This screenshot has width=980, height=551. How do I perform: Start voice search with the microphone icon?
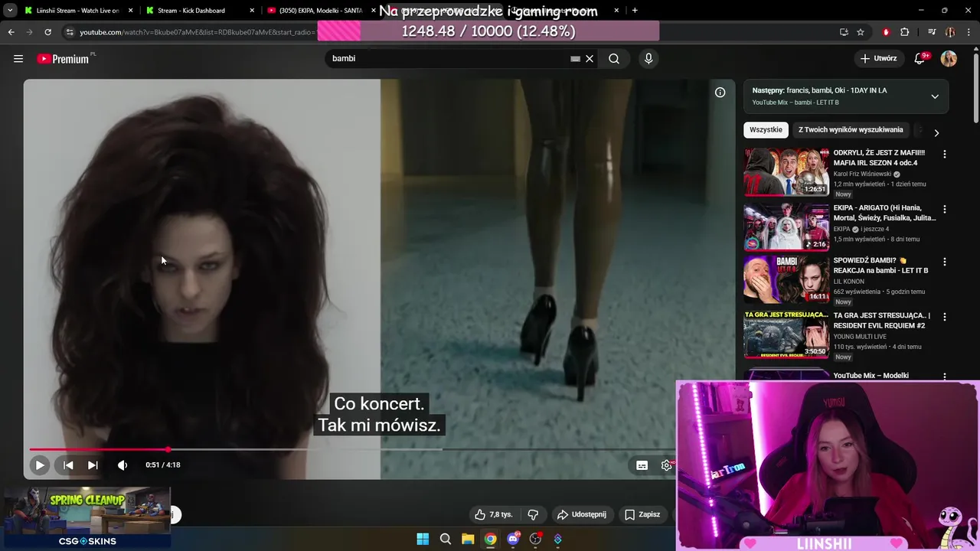[x=648, y=59]
